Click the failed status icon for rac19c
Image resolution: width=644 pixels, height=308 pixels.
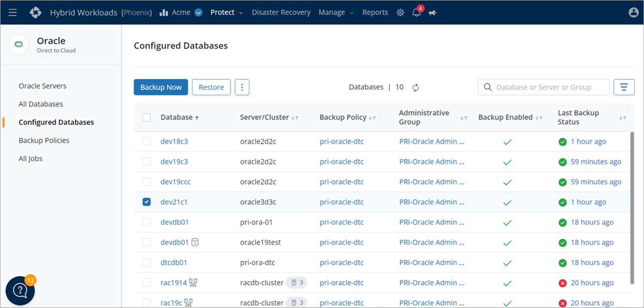(x=563, y=303)
